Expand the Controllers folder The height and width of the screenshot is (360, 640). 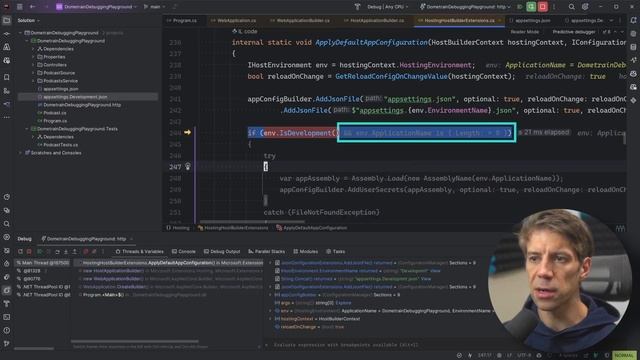pyautogui.click(x=33, y=65)
